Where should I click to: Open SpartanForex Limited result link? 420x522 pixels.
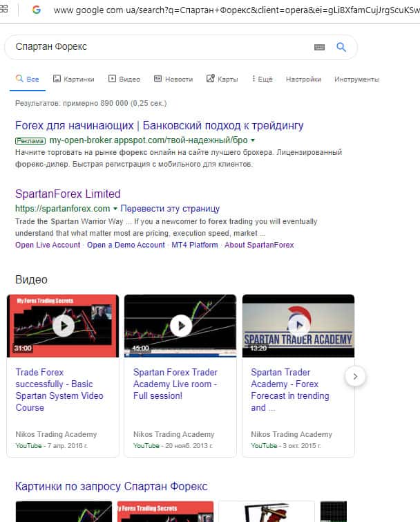(68, 194)
